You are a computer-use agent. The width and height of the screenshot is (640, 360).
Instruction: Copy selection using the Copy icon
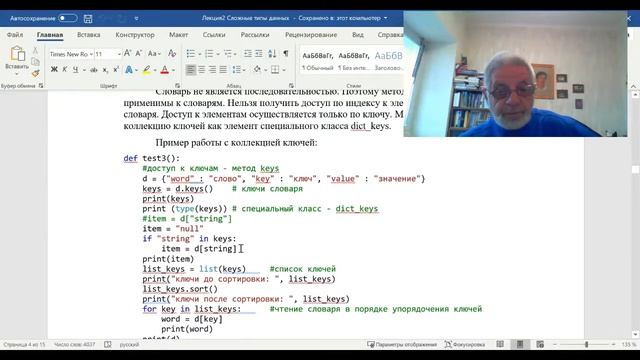tap(36, 62)
